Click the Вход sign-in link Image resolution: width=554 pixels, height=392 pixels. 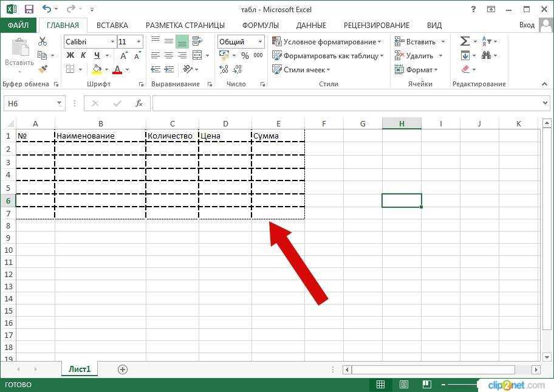(527, 25)
